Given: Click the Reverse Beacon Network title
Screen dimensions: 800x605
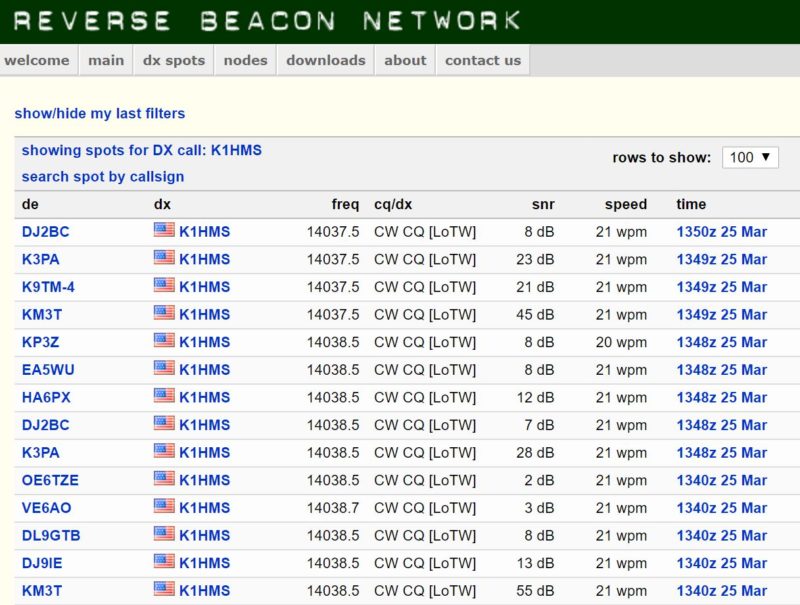Looking at the screenshot, I should tap(267, 21).
